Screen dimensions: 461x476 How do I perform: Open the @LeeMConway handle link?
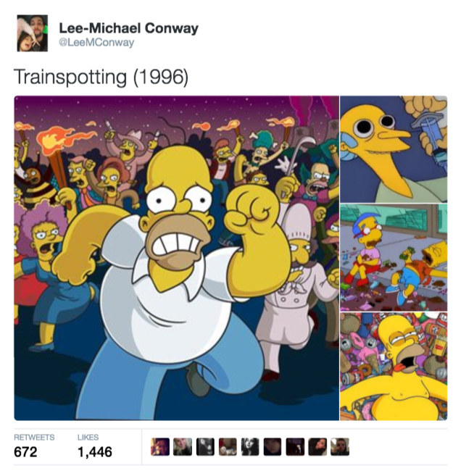coord(96,43)
